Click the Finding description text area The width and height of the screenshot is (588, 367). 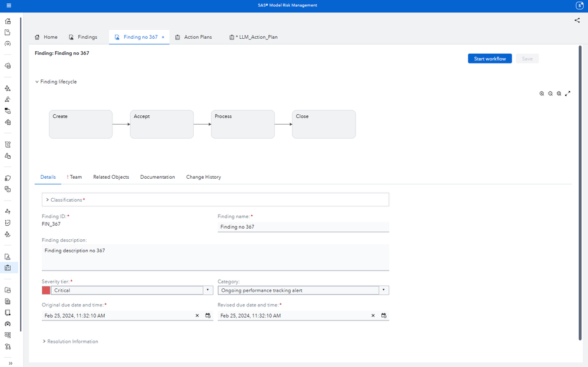(x=215, y=258)
